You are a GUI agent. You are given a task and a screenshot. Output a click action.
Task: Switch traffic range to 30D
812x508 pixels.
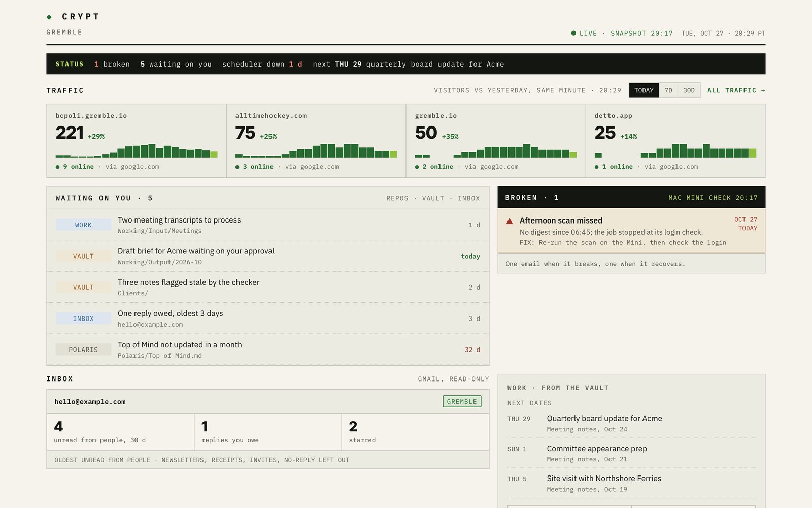(689, 90)
